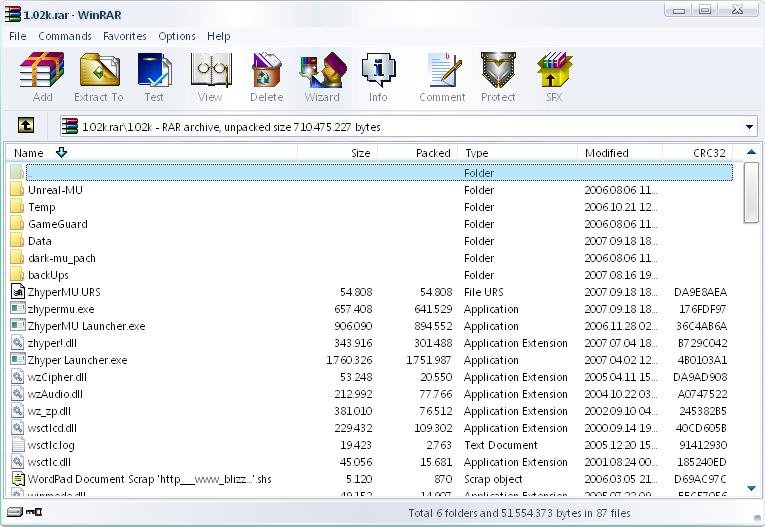Select the GameGuard folder icon
Screen dimensions: 765x527
click(18, 224)
